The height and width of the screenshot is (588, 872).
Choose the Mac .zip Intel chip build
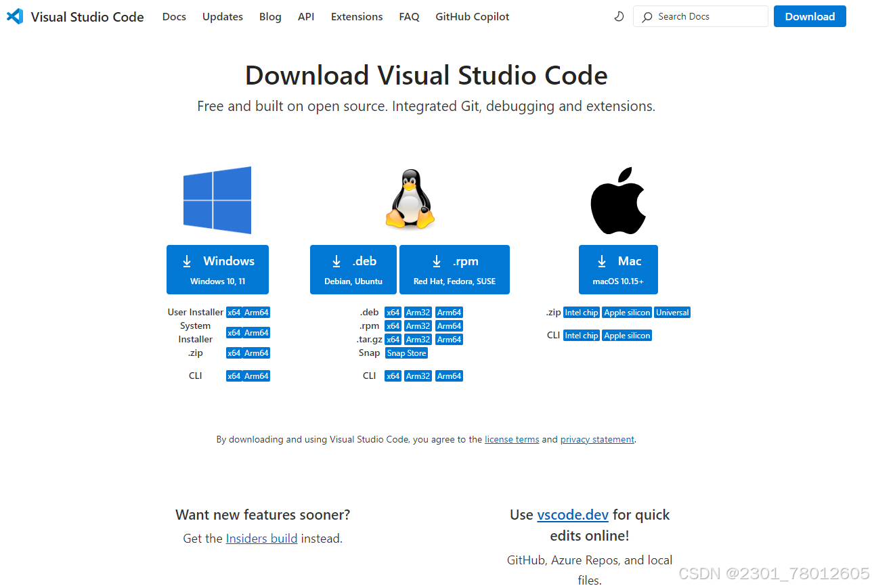point(582,313)
